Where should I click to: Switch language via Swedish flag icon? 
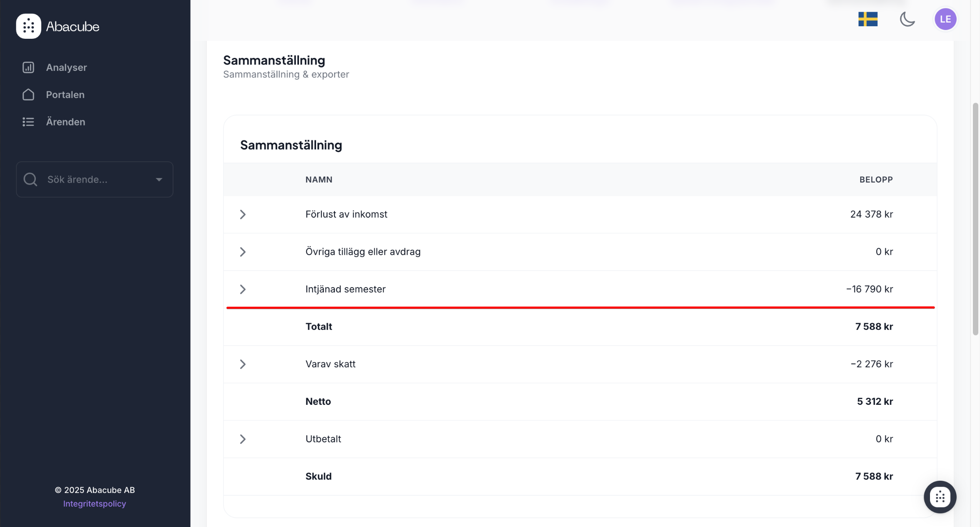[x=868, y=19]
